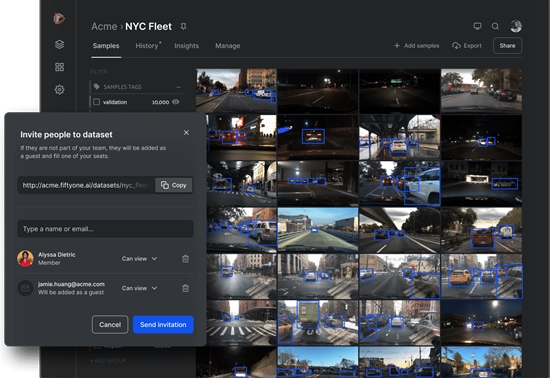Click the FiftyOne logo icon in sidebar
Image resolution: width=550 pixels, height=378 pixels.
tap(59, 18)
